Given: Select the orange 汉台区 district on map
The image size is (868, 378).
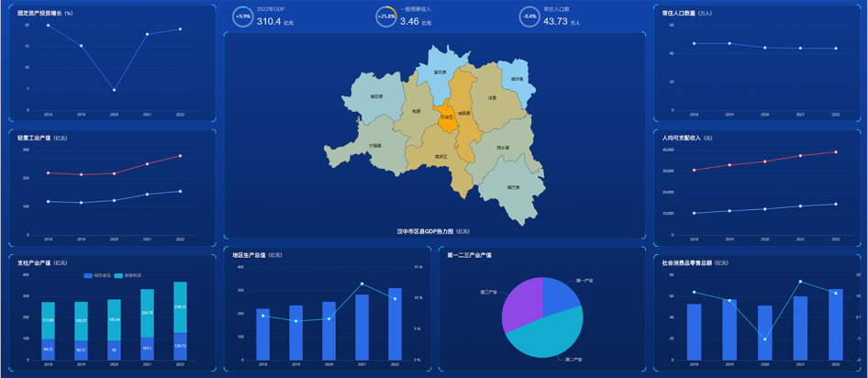Looking at the screenshot, I should pyautogui.click(x=447, y=115).
